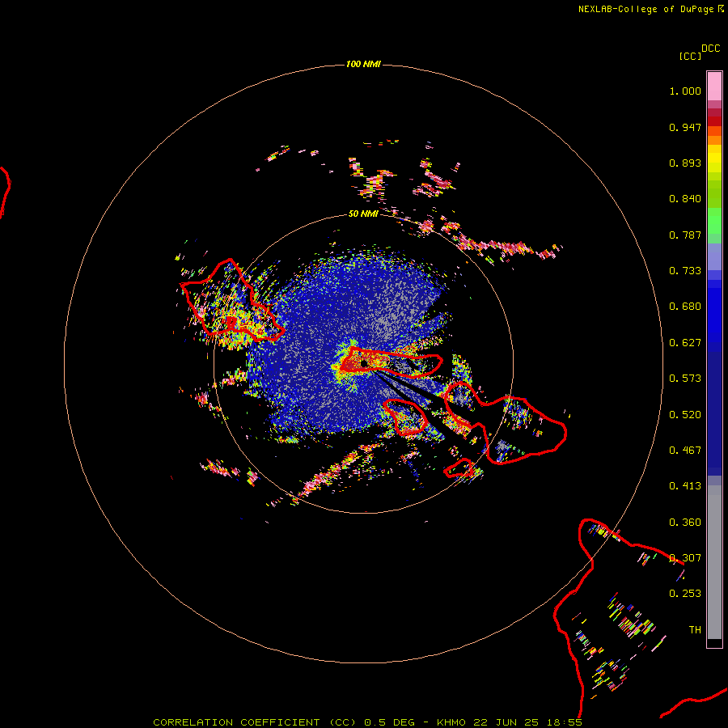Viewport: 728px width, 728px height.
Task: Click the 0.947 scale value
Action: pos(685,127)
